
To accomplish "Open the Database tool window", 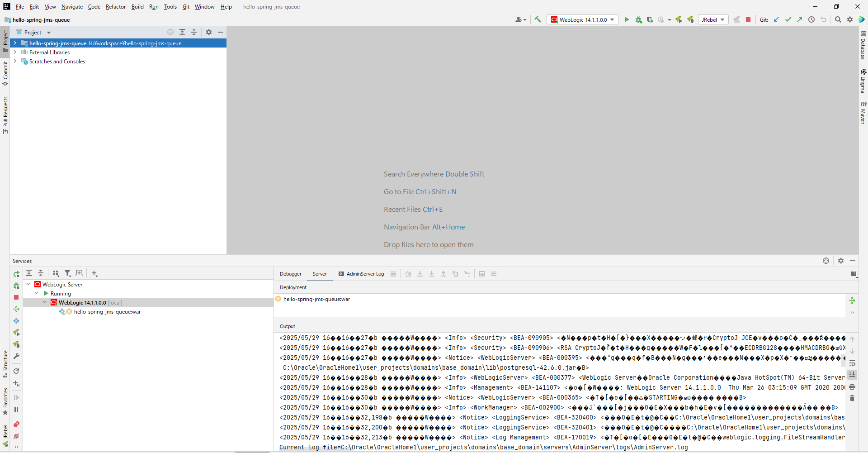I will (863, 45).
